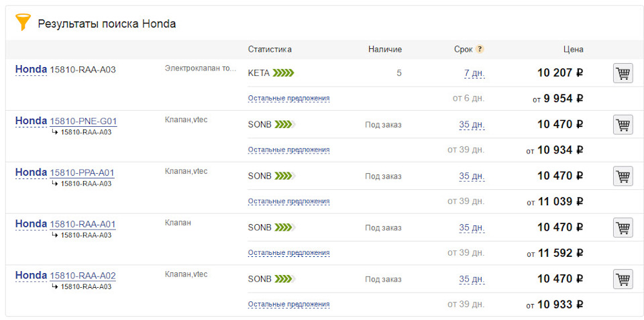Expand other offers for 15810-RAA-A03
The image size is (644, 320).
click(x=288, y=99)
